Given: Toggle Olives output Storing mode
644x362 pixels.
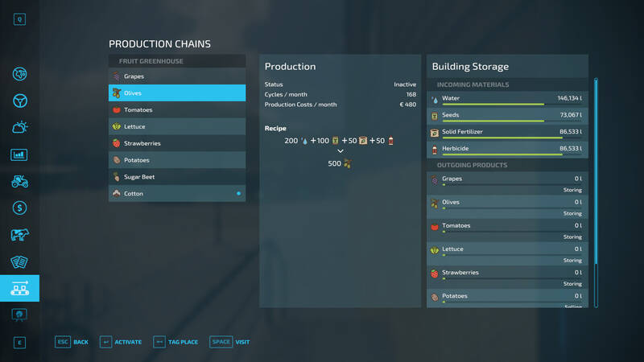Looking at the screenshot, I should (572, 213).
